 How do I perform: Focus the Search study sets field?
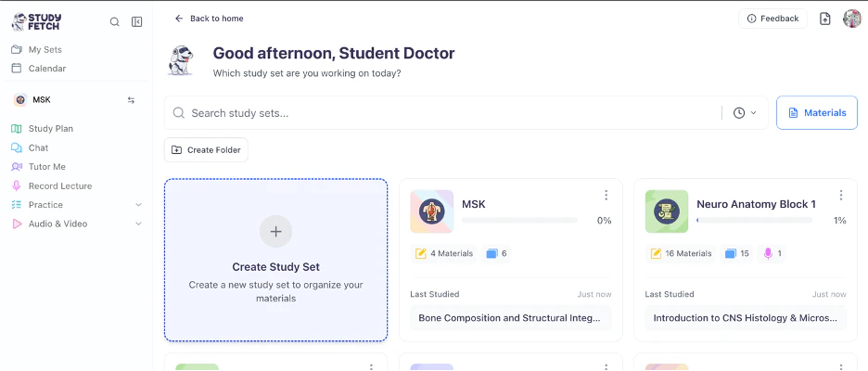coord(445,113)
